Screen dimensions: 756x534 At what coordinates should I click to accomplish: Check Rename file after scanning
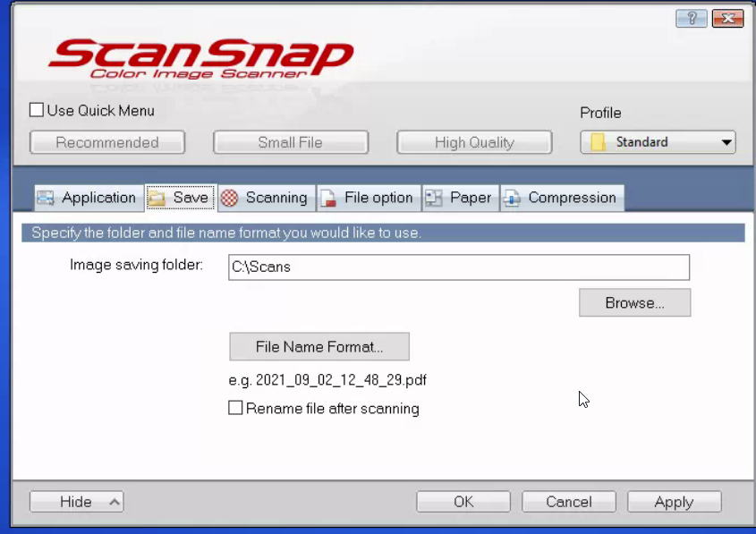(235, 408)
